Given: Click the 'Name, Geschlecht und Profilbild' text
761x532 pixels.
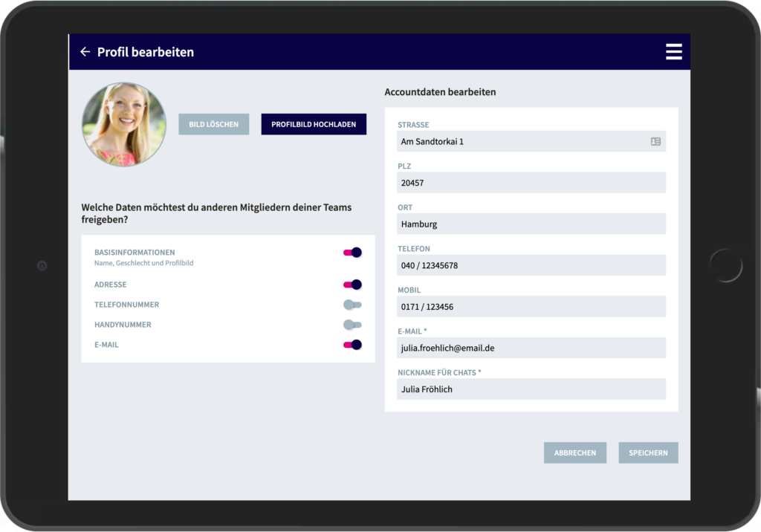Looking at the screenshot, I should pos(143,263).
